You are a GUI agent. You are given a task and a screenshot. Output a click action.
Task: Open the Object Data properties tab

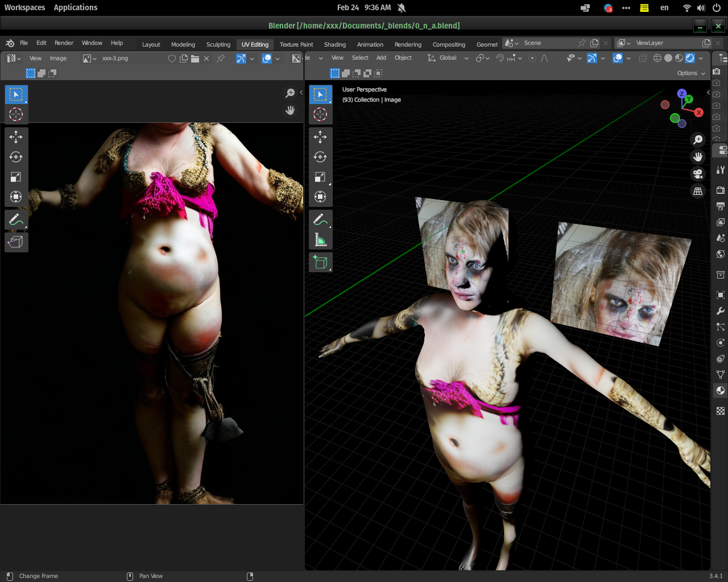click(x=721, y=375)
